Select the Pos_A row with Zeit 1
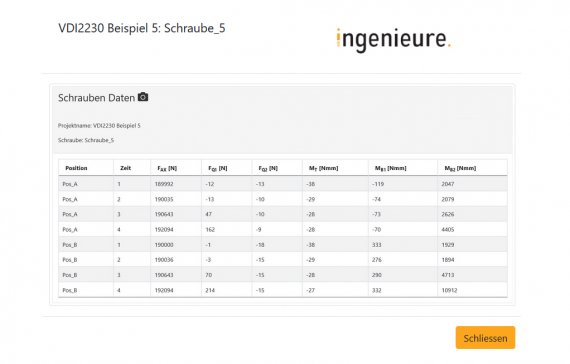Screen dimensions: 570x364 (283, 184)
